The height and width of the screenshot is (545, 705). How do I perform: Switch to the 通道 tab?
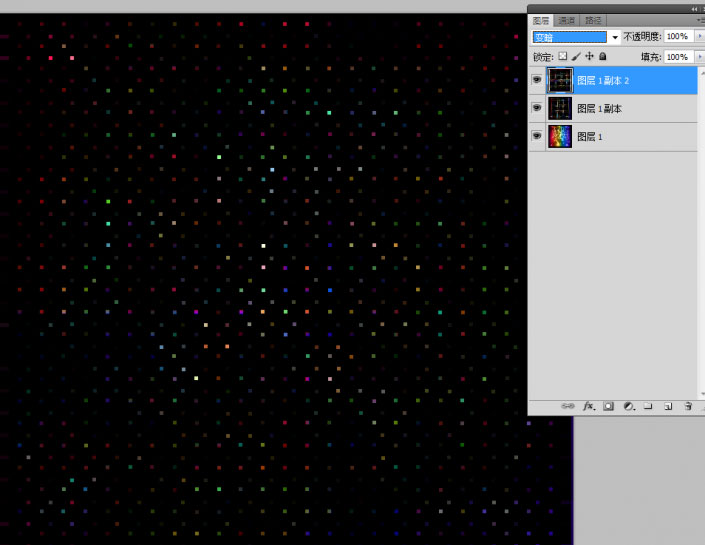pyautogui.click(x=566, y=19)
